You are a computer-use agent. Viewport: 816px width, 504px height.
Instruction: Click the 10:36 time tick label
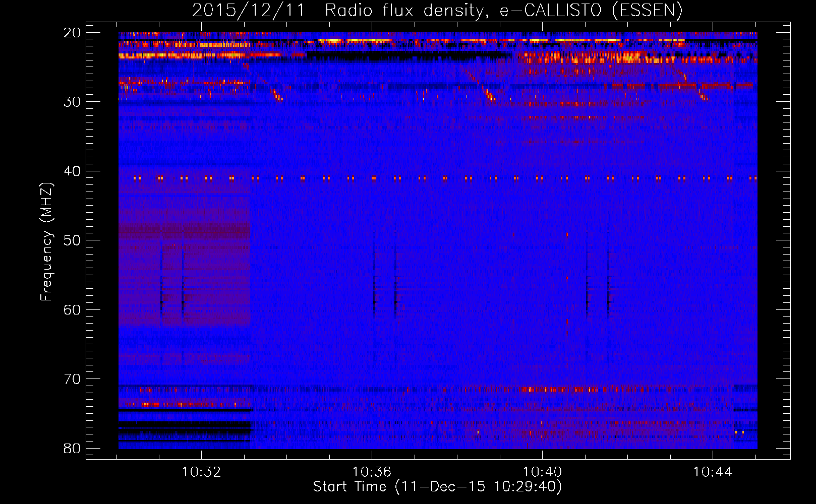tap(372, 472)
